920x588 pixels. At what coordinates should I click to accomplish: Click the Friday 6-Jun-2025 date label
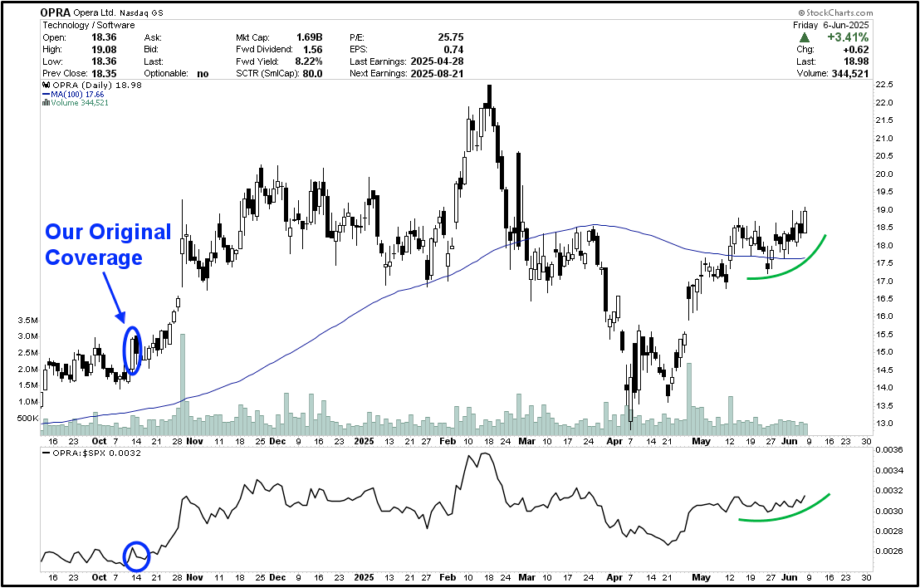tap(831, 25)
